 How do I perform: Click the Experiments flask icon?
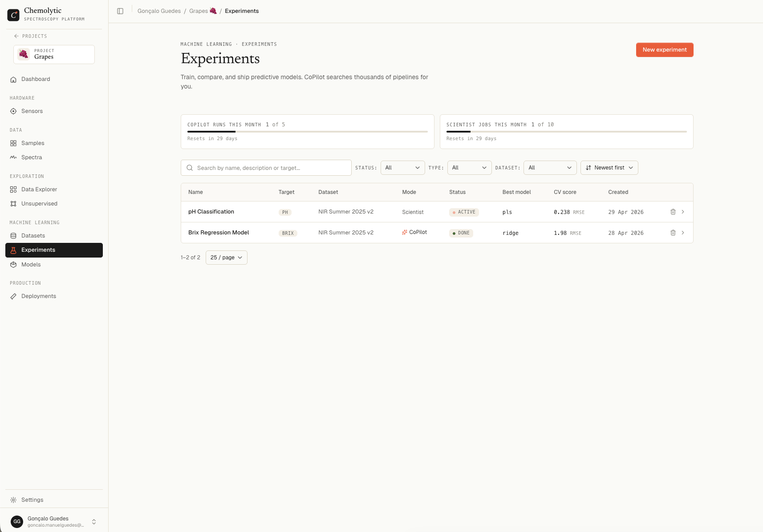tap(13, 250)
